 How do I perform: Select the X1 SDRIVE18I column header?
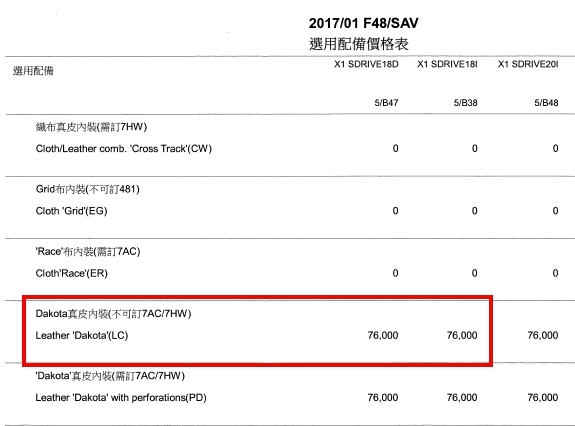coord(447,64)
